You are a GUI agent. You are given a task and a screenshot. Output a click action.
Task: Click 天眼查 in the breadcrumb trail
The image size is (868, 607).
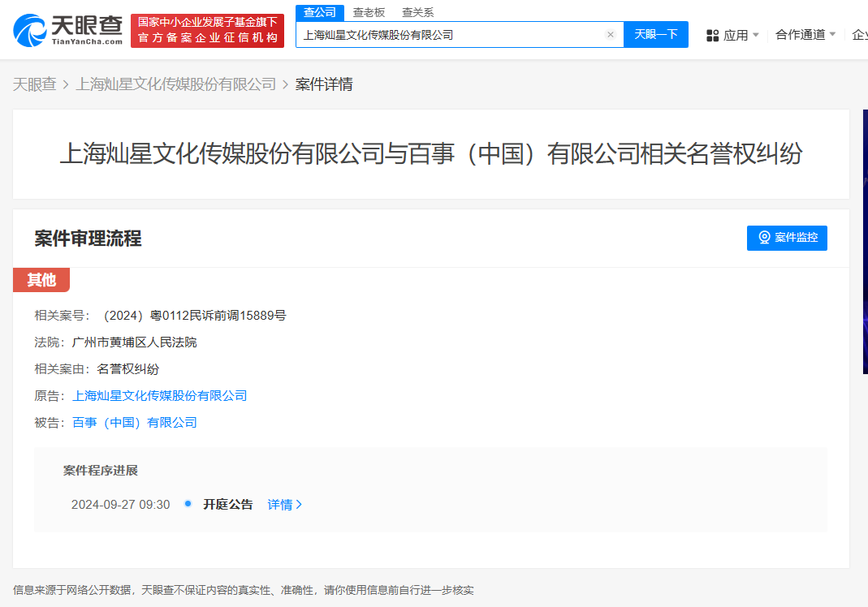pyautogui.click(x=35, y=84)
